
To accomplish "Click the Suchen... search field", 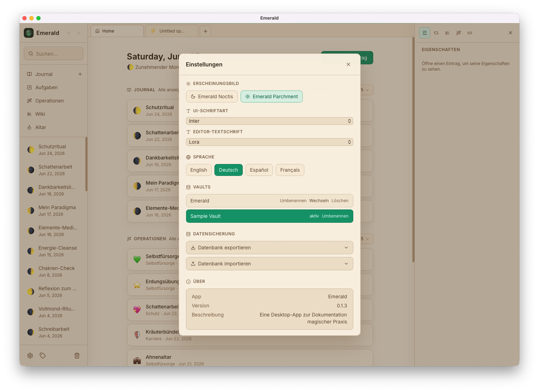I will tap(54, 54).
